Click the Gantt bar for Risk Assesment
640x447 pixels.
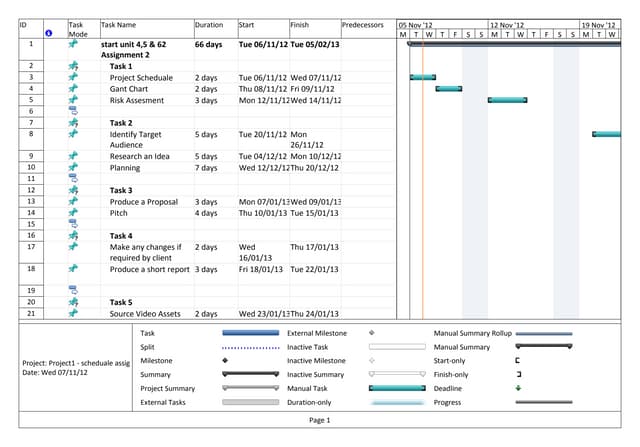[507, 100]
